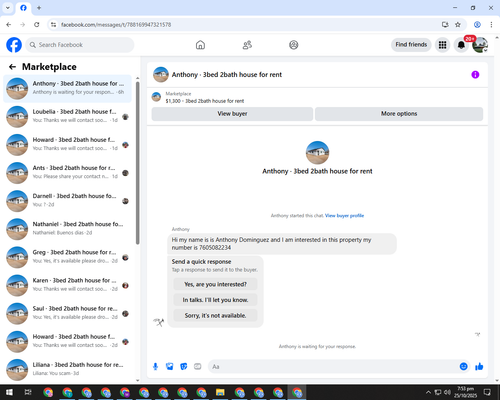Open Ants conversation in the list
This screenshot has width=500, height=400.
[x=67, y=173]
